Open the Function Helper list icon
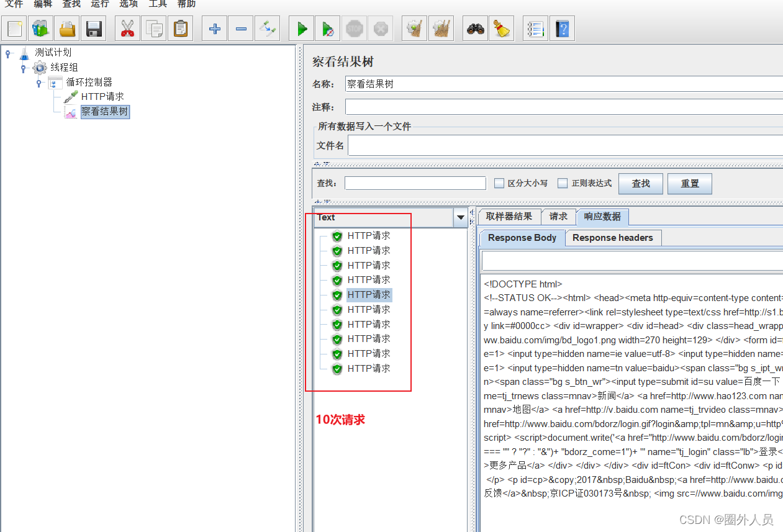This screenshot has height=532, width=783. pos(535,29)
